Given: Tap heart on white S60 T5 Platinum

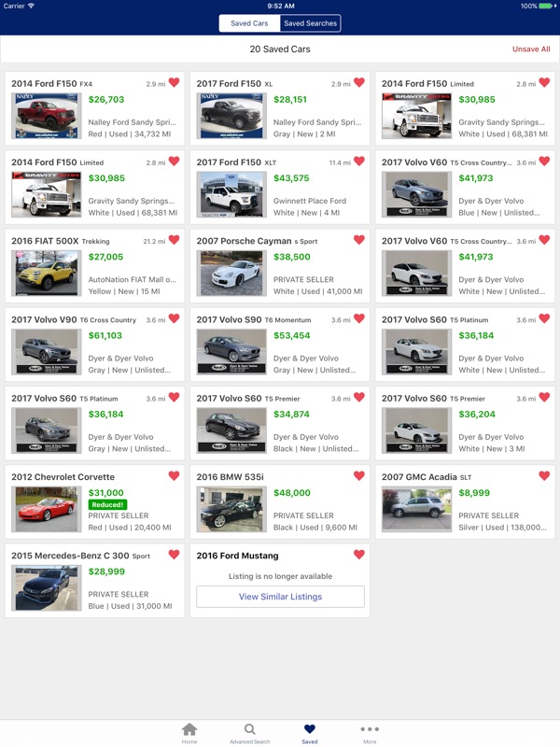Looking at the screenshot, I should pyautogui.click(x=544, y=318).
